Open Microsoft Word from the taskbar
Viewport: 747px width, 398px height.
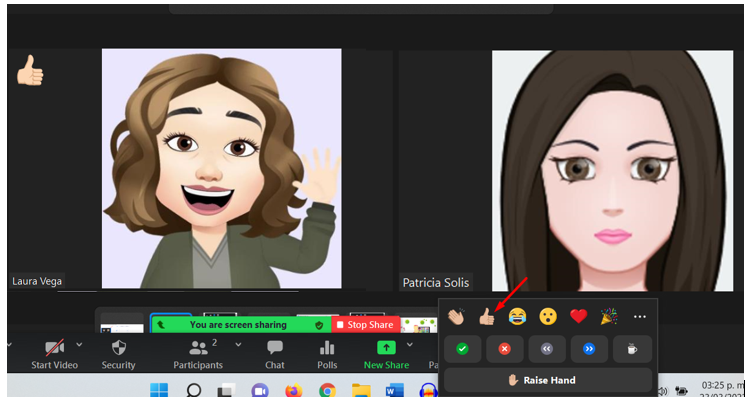pyautogui.click(x=395, y=390)
